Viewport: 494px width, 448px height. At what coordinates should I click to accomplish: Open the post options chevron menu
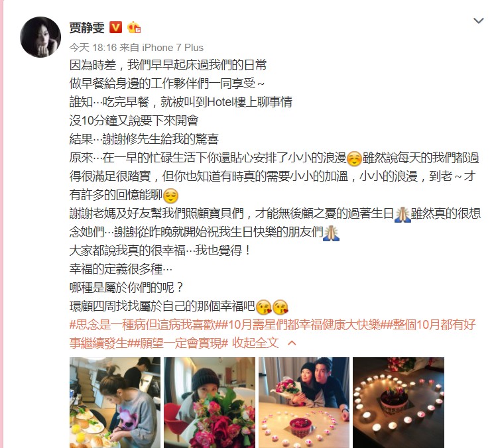[x=478, y=21]
